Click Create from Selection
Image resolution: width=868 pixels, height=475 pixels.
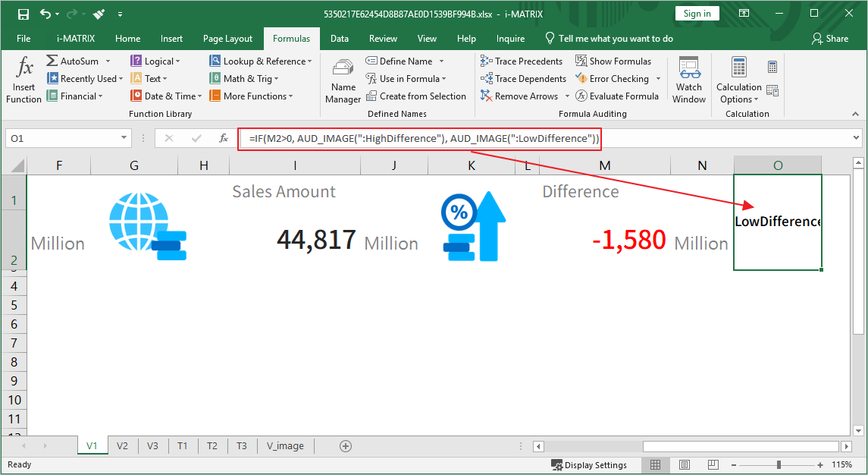[x=416, y=96]
